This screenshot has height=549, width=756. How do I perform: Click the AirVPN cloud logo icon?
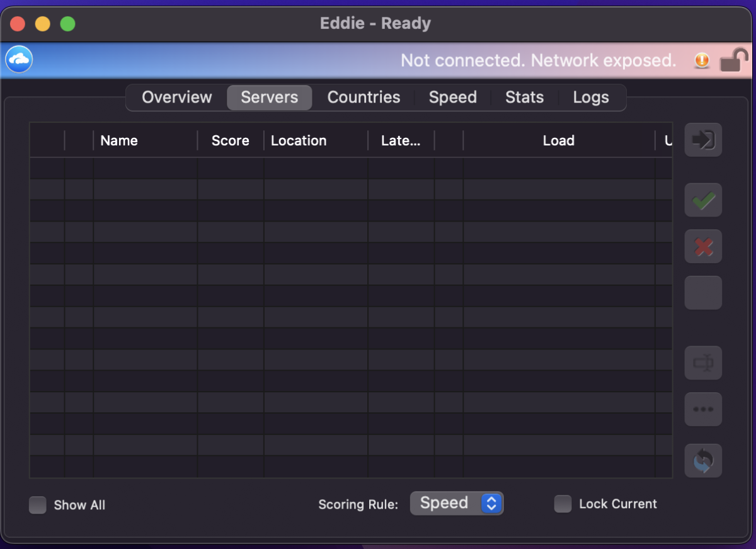tap(19, 60)
